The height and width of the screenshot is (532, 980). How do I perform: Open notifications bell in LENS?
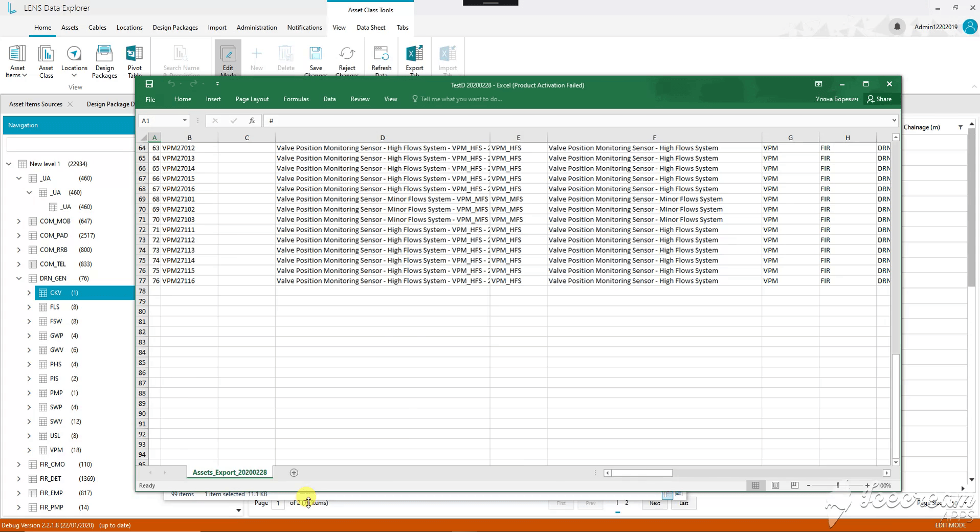pyautogui.click(x=897, y=27)
